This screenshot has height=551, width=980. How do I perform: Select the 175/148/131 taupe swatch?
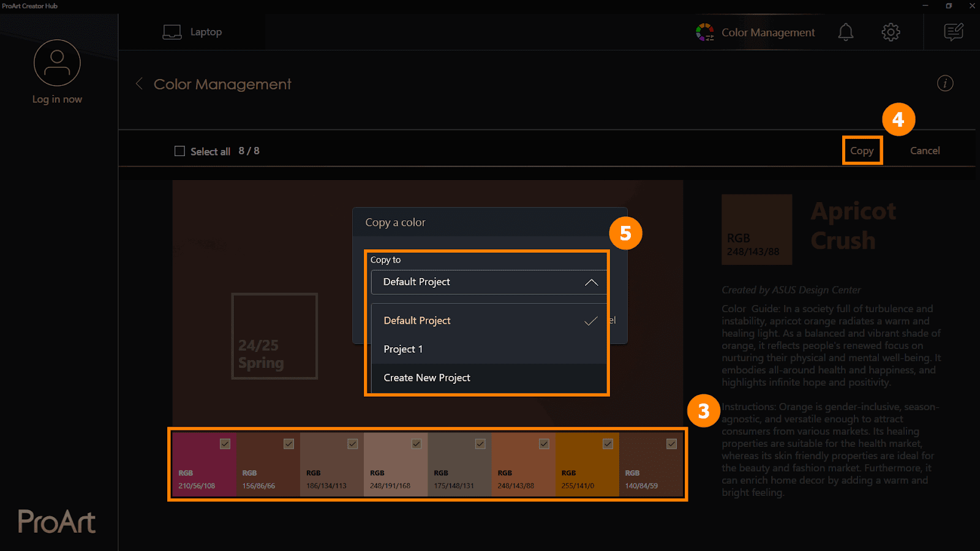459,465
